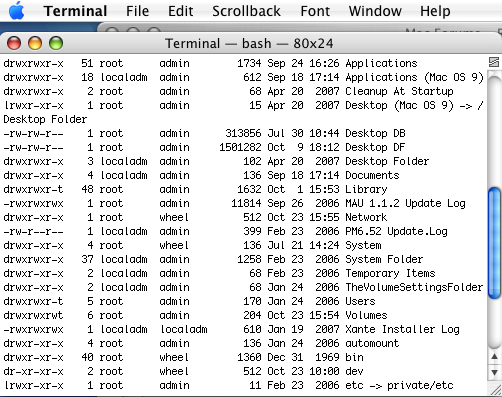Close the Terminal window with red button

point(14,43)
